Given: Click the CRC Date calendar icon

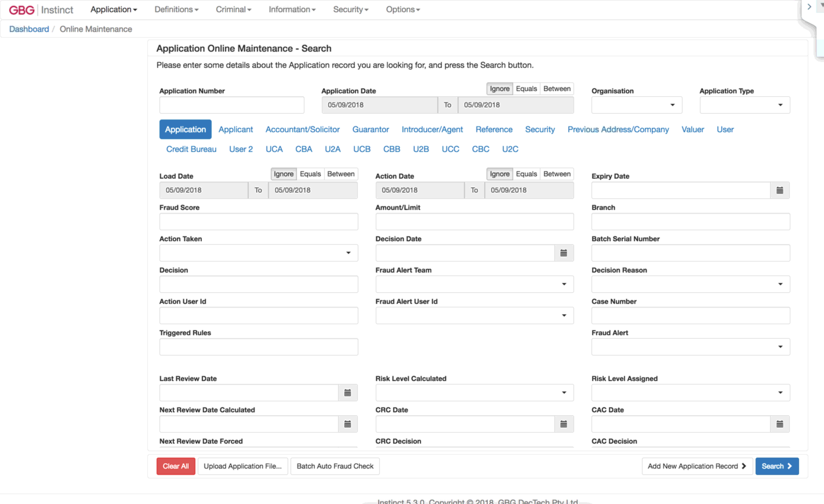Looking at the screenshot, I should [x=564, y=424].
